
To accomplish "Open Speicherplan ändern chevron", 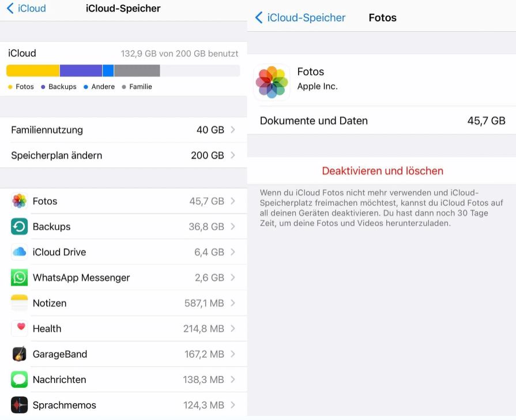I will click(233, 155).
